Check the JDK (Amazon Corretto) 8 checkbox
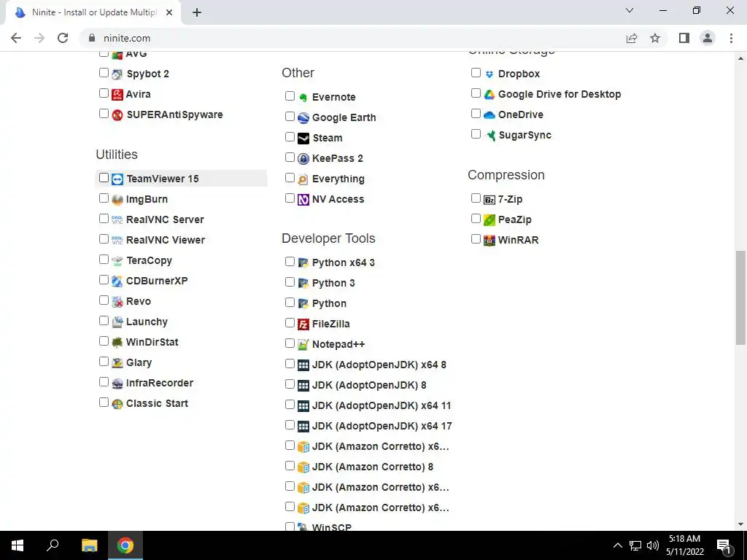Image resolution: width=747 pixels, height=560 pixels. [290, 466]
